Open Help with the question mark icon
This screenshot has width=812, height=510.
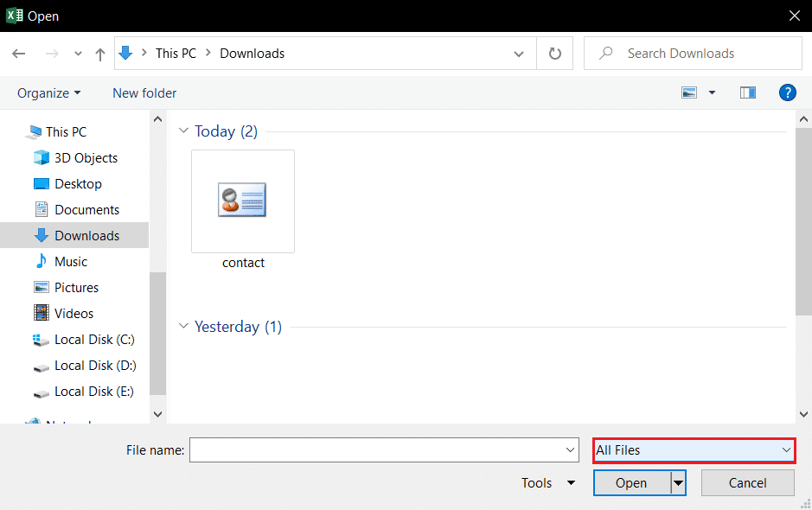pyautogui.click(x=787, y=92)
